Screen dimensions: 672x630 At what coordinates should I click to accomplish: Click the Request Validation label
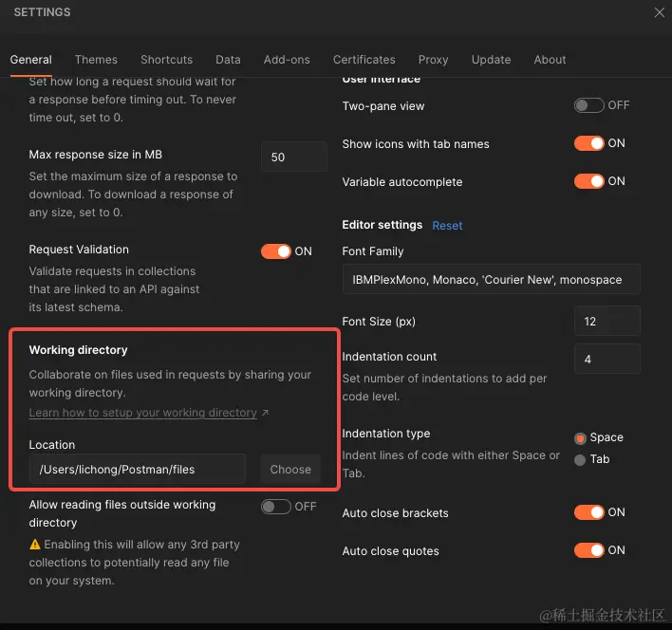click(79, 250)
